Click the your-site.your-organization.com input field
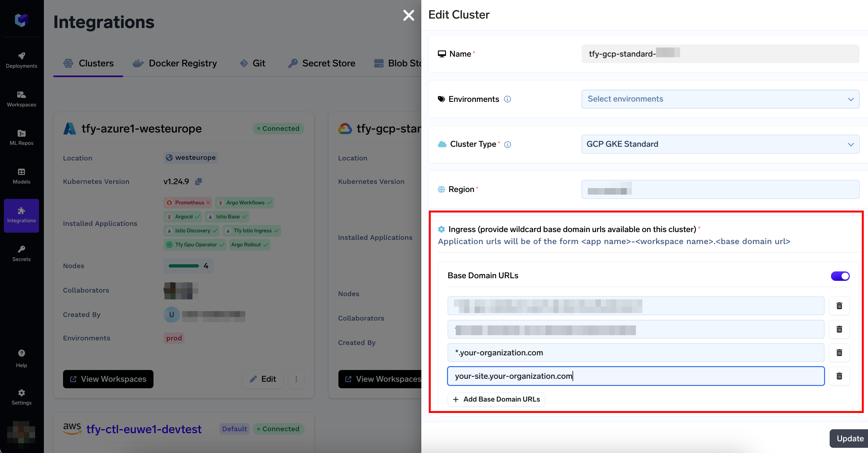This screenshot has width=868, height=453. click(635, 376)
